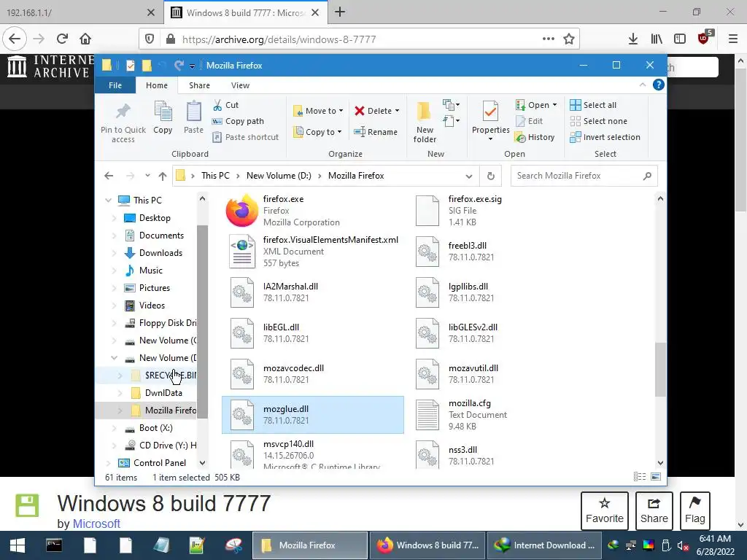Click the Firefox URL address bar
747x560 pixels.
360,39
